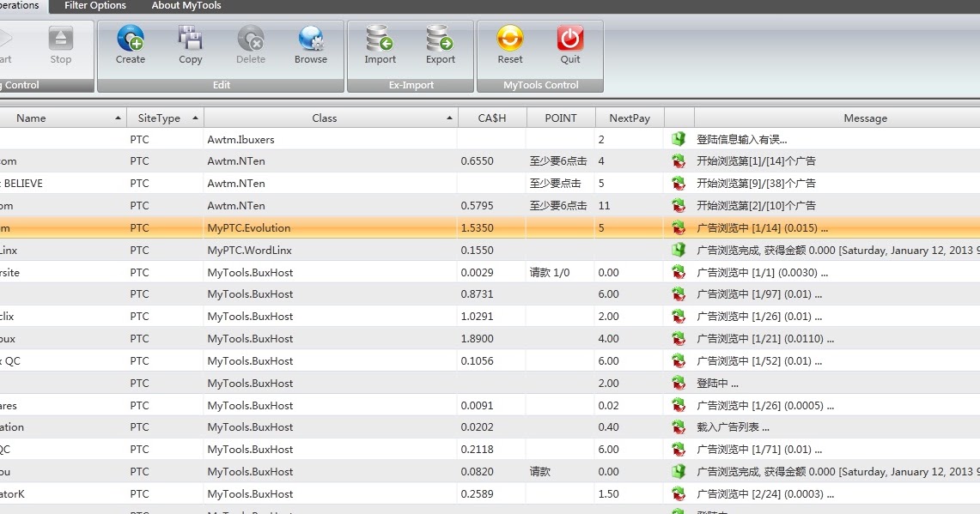Click NextPay value 0.40
This screenshot has width=980, height=514.
click(x=608, y=427)
